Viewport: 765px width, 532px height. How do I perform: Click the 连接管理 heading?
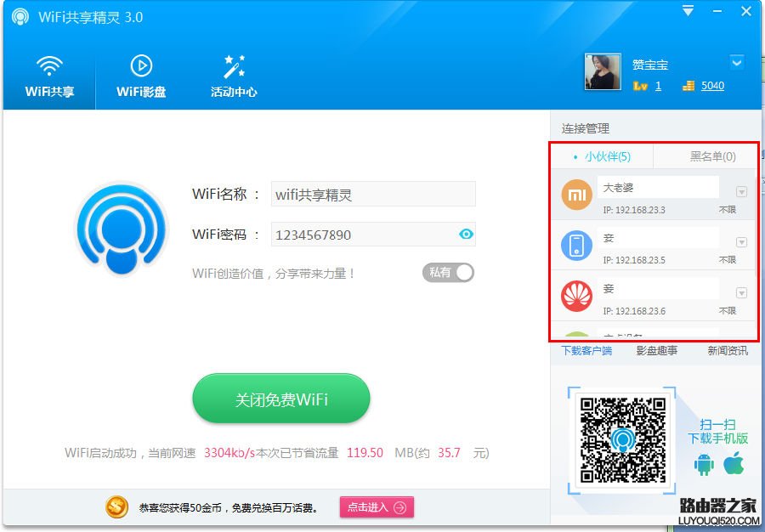pyautogui.click(x=586, y=128)
